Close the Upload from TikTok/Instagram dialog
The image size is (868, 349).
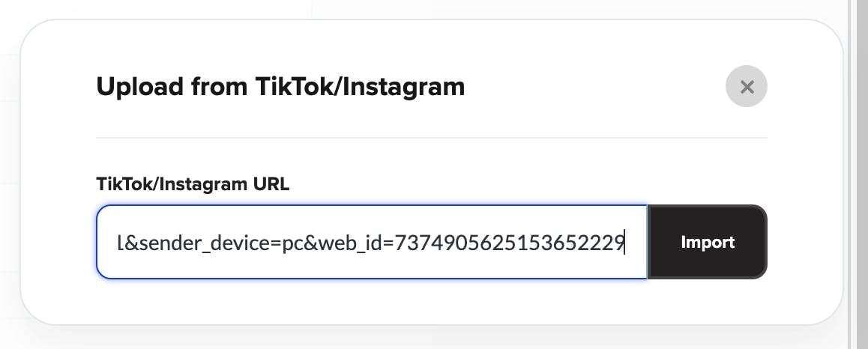click(x=747, y=86)
